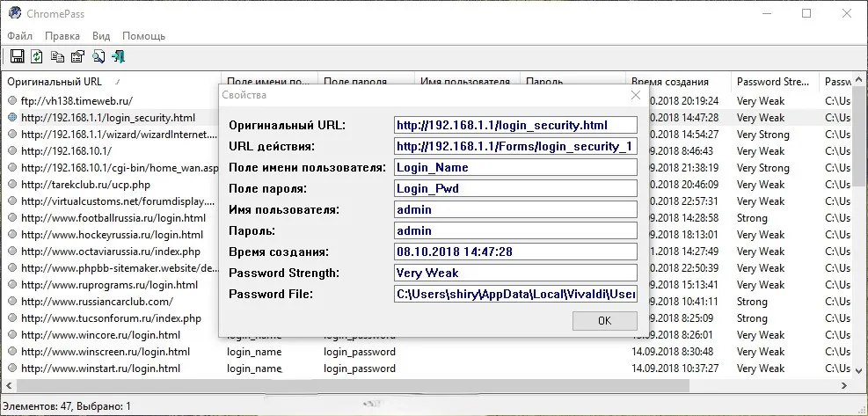Select row http://192.168.10.1/cgi-bin/home_wan.asp
Viewport: 868px width, 416px height.
pyautogui.click(x=119, y=167)
